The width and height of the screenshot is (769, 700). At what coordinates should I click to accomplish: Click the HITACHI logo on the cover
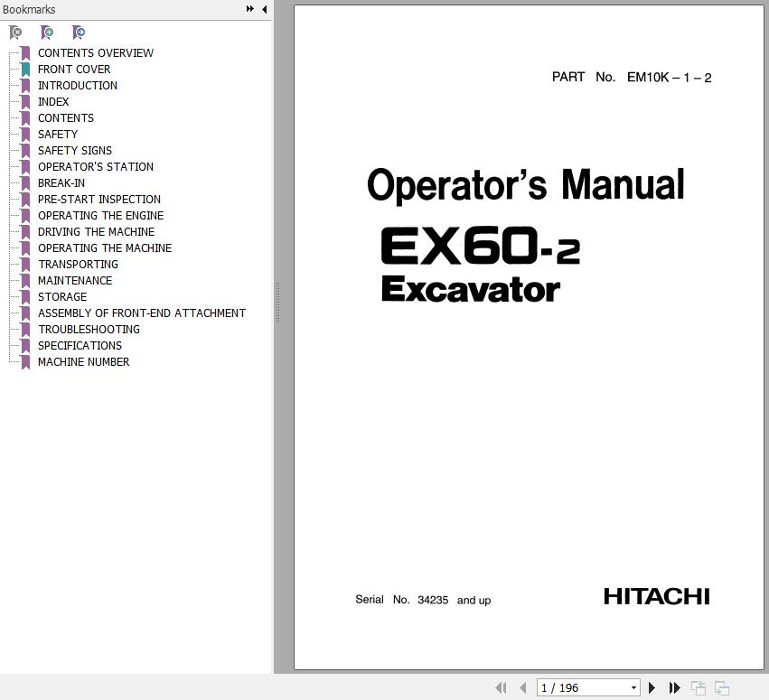(x=656, y=596)
